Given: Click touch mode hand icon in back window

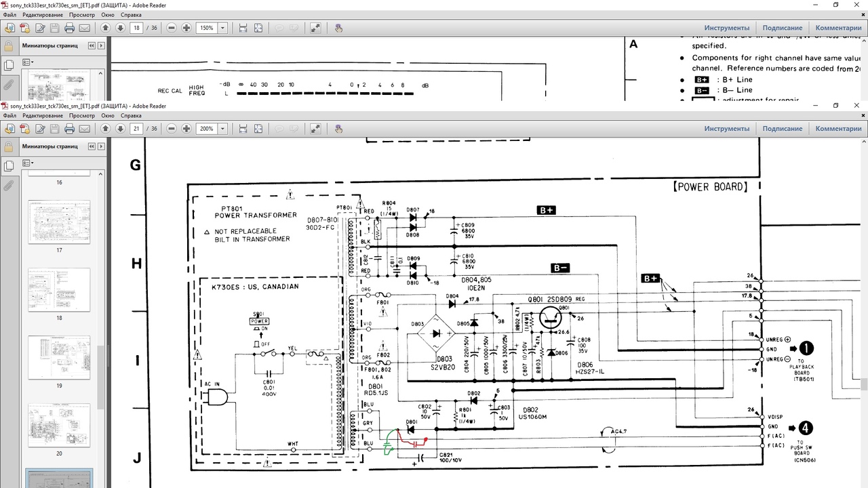Looking at the screenshot, I should [x=339, y=28].
